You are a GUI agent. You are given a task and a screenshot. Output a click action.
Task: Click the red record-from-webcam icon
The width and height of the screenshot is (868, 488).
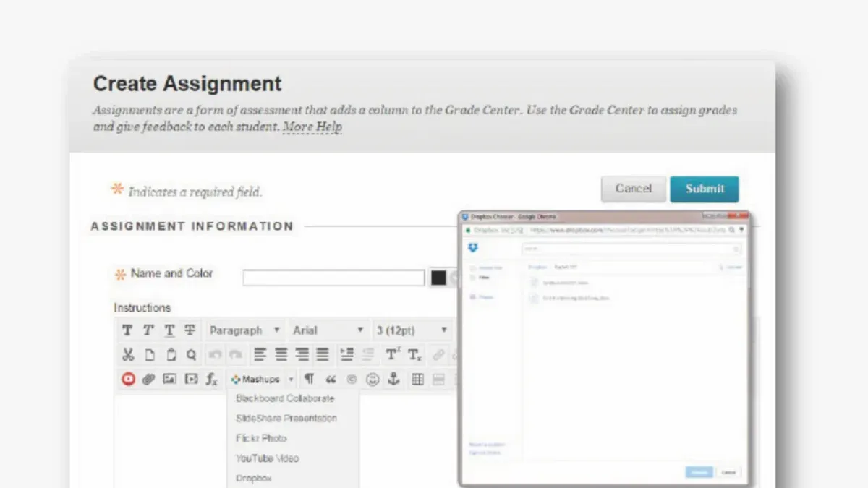pos(129,379)
